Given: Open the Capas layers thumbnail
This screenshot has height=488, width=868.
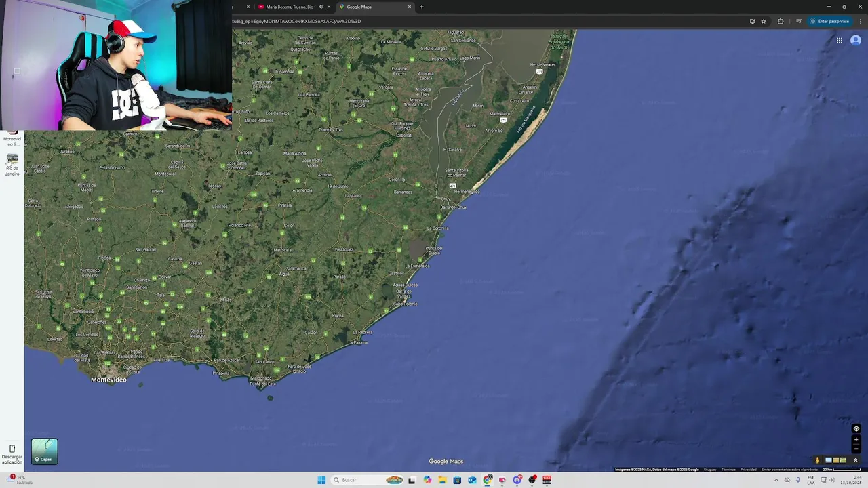Looking at the screenshot, I should tap(44, 451).
